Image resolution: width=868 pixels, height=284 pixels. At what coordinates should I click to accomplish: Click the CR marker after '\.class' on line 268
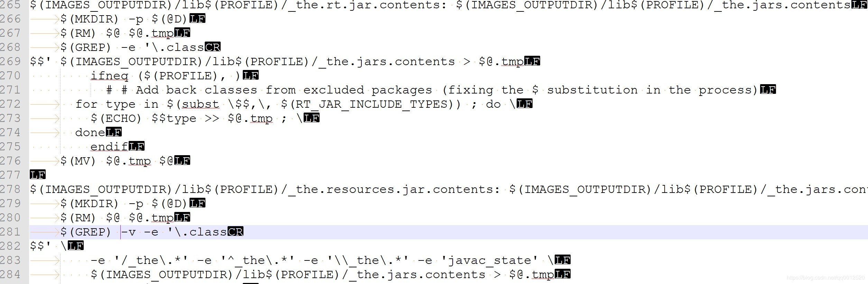click(213, 47)
